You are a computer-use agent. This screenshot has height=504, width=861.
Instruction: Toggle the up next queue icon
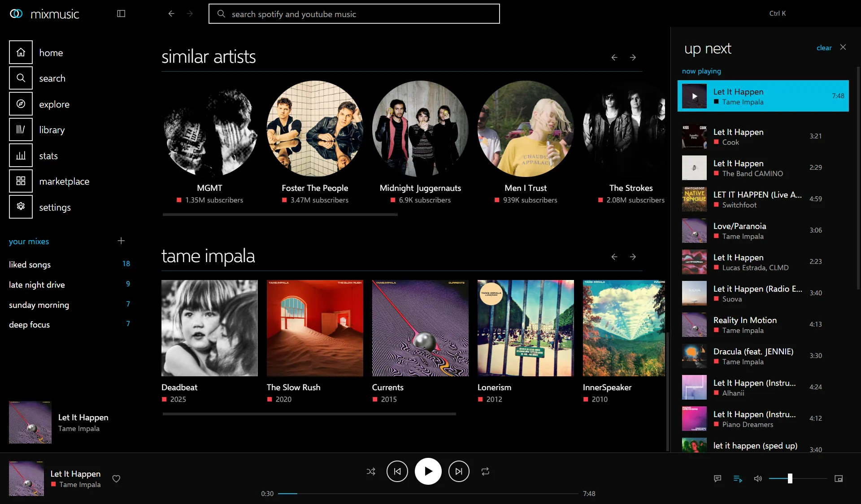pyautogui.click(x=738, y=478)
